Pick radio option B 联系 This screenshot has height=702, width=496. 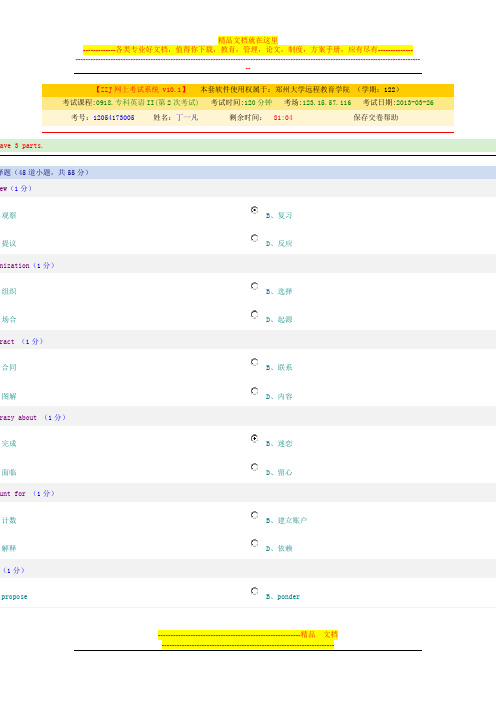click(x=254, y=362)
